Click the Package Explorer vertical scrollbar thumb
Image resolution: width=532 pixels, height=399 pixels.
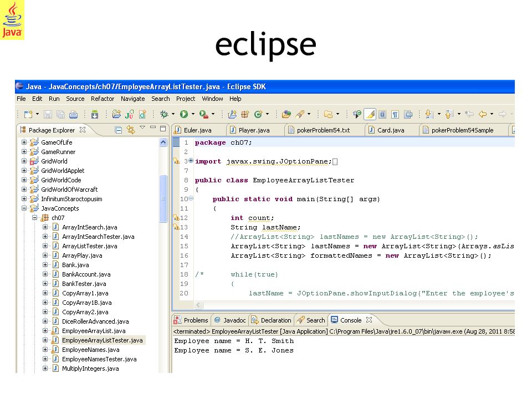163,198
